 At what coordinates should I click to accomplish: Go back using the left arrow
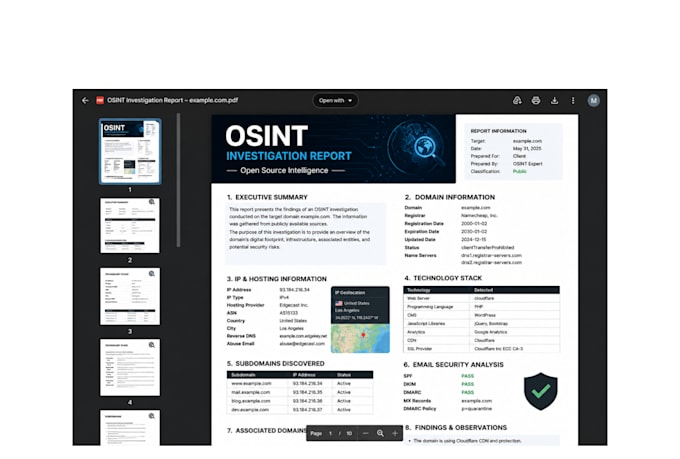(85, 100)
